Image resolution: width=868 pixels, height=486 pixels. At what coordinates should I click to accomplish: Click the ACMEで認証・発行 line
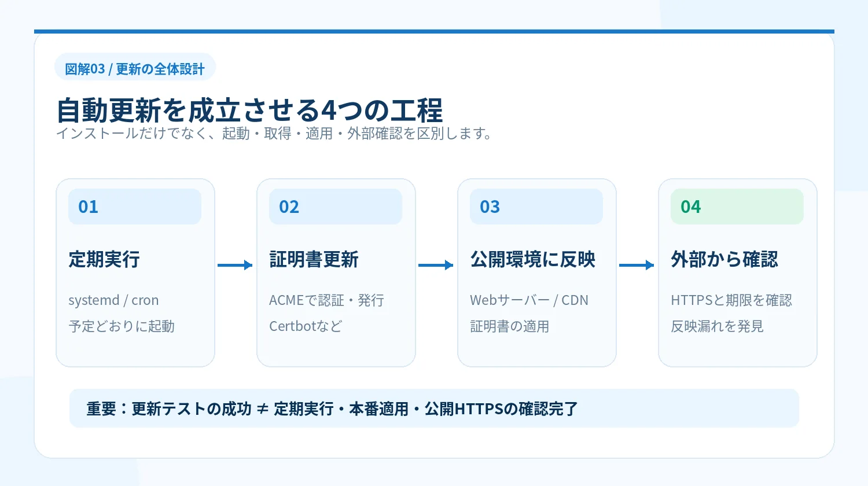[x=326, y=300]
